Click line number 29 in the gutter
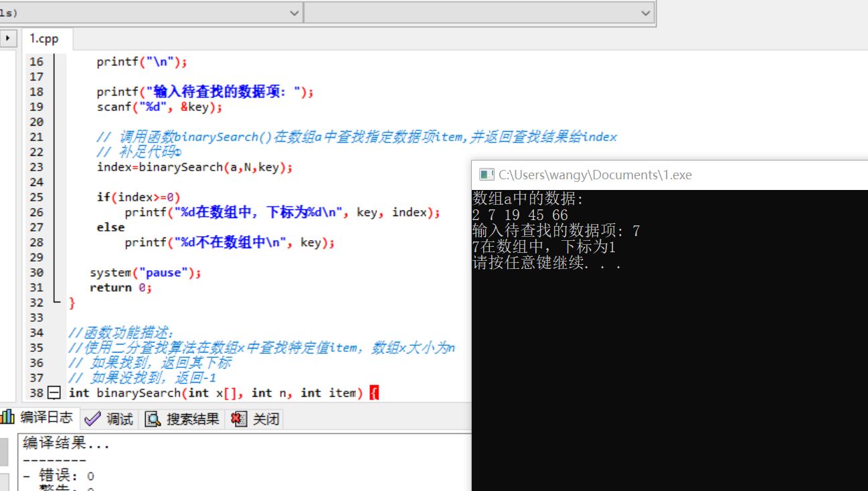The height and width of the screenshot is (491, 868). [36, 258]
